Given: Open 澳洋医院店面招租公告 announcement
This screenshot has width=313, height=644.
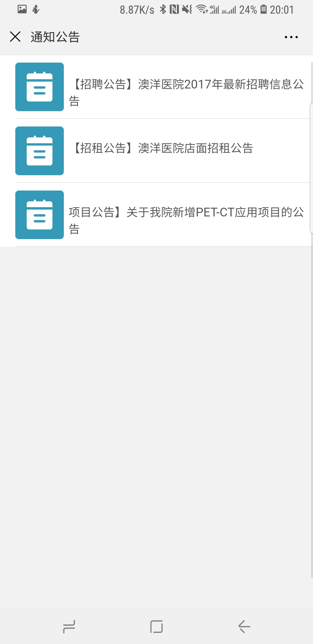Looking at the screenshot, I should (163, 148).
